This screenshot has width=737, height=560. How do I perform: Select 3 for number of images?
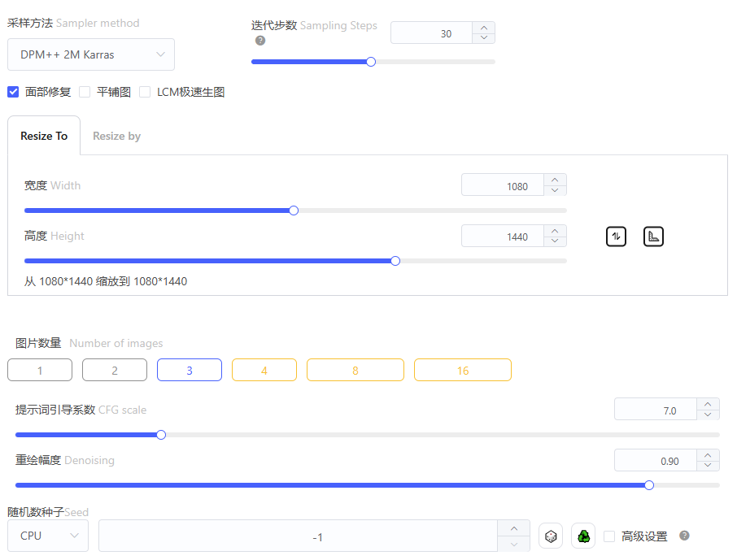coord(190,370)
